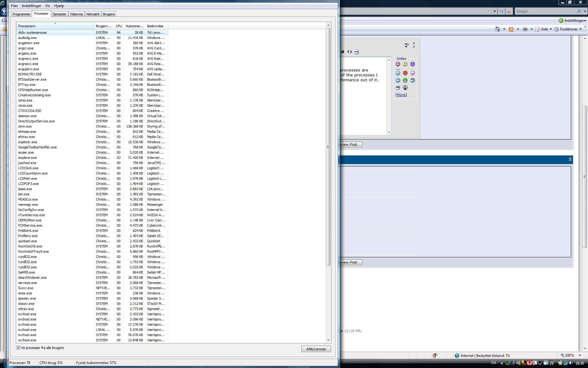588x368 pixels.
Task: Insert the sunglasses cool smiley
Action: (x=398, y=88)
